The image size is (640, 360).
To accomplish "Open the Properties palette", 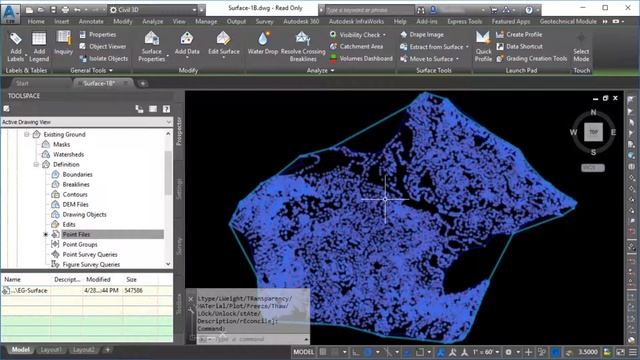I will (98, 35).
